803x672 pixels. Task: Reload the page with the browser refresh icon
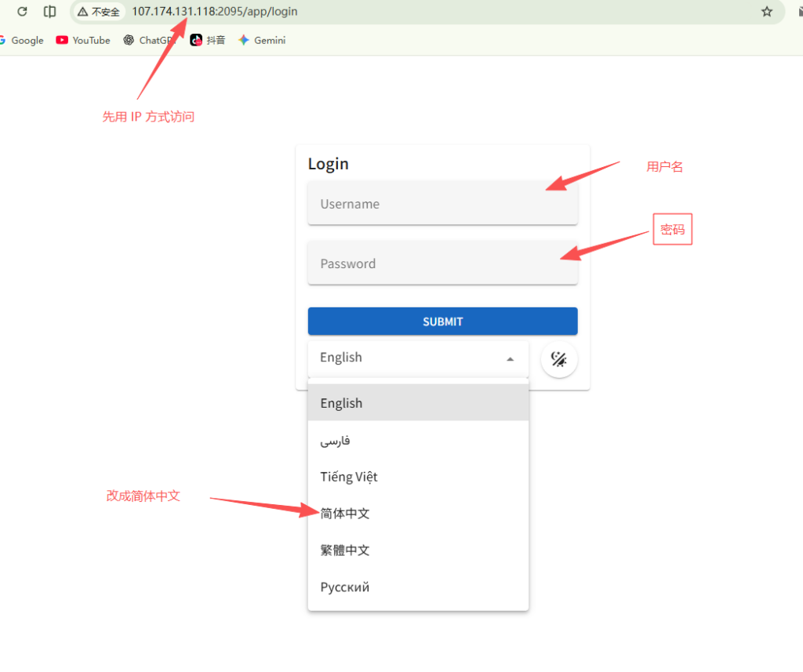[x=22, y=12]
